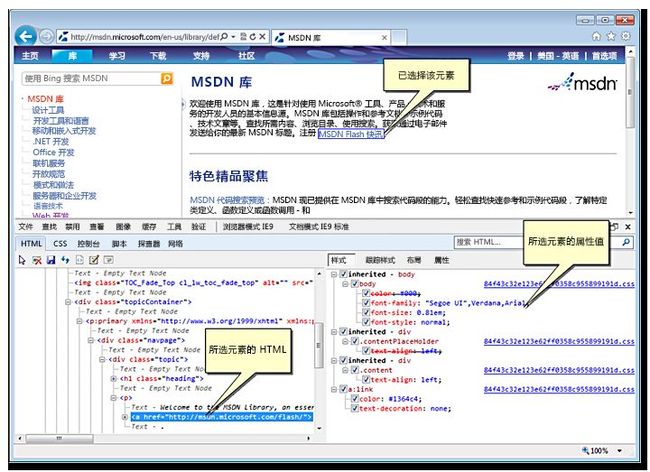This screenshot has height=472, width=650.
Task: Click the search magnifier in the address bar
Action: (x=224, y=37)
